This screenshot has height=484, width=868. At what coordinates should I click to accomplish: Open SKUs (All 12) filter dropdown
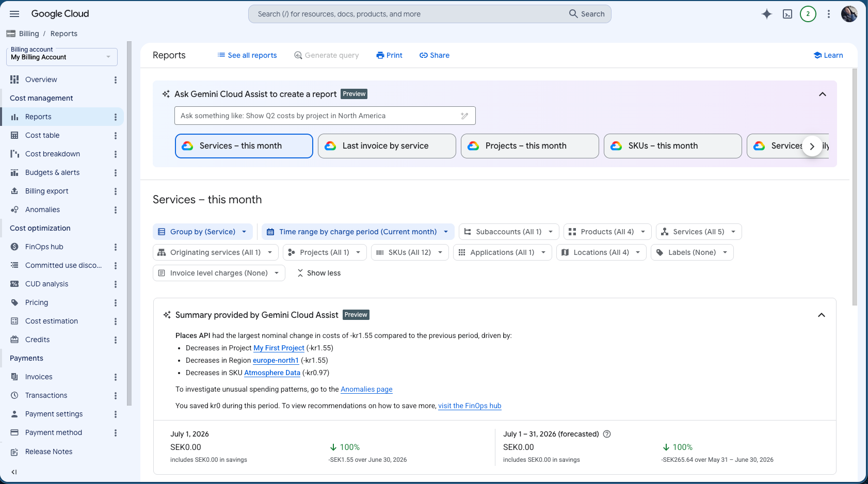click(410, 252)
